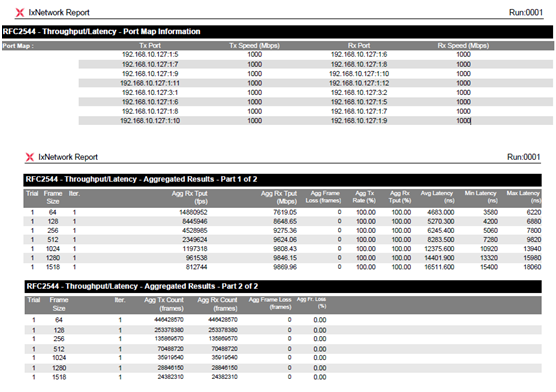Click the Agg Rx Tput (fps) column header
The image size is (556, 392).
click(190, 197)
